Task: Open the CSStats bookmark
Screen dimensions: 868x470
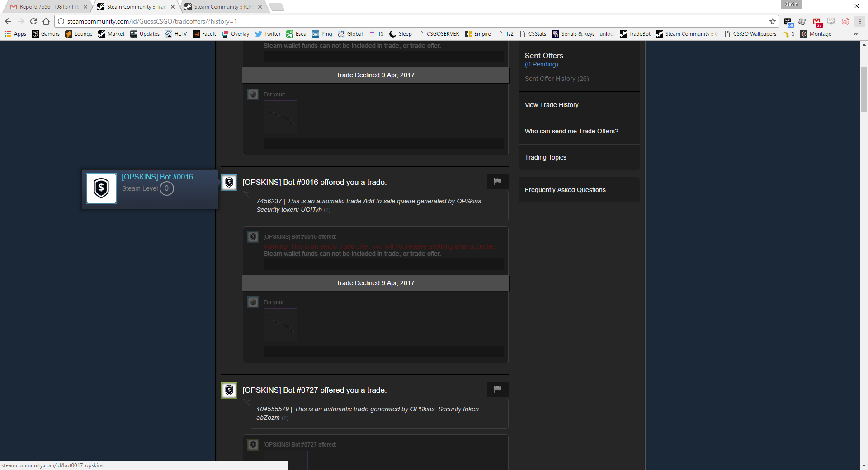Action: pyautogui.click(x=533, y=34)
